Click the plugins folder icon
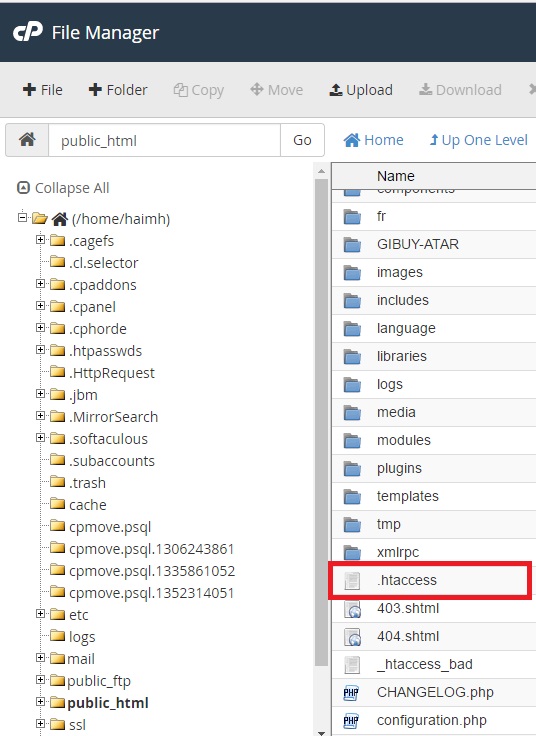 352,469
